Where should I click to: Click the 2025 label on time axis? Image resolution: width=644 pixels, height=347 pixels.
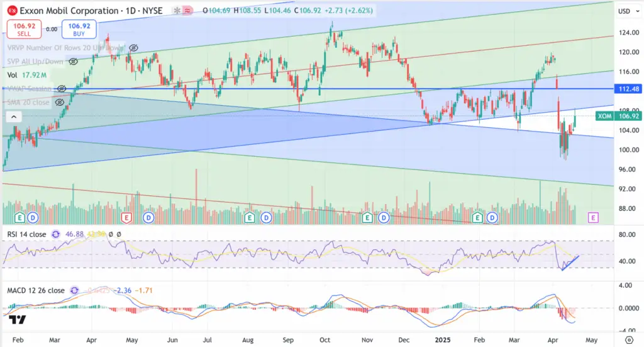click(x=443, y=340)
